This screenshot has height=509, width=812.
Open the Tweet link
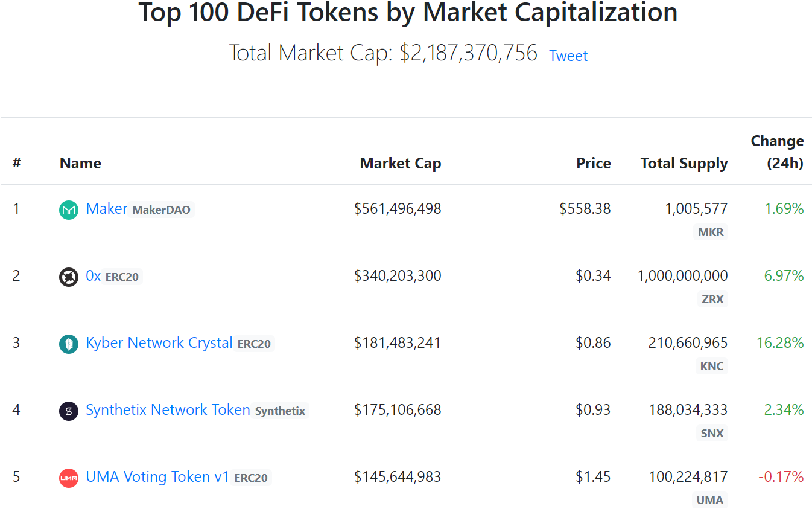click(x=568, y=56)
